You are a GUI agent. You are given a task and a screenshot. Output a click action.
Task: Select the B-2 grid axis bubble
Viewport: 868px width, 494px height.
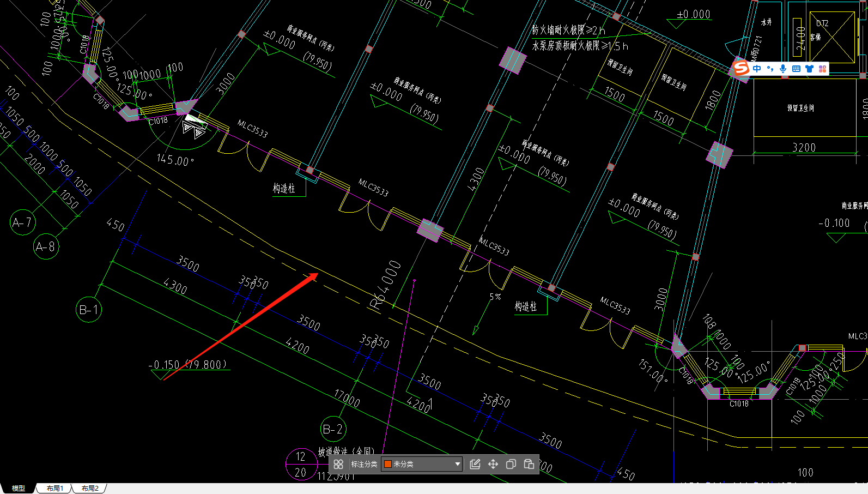[x=333, y=429]
